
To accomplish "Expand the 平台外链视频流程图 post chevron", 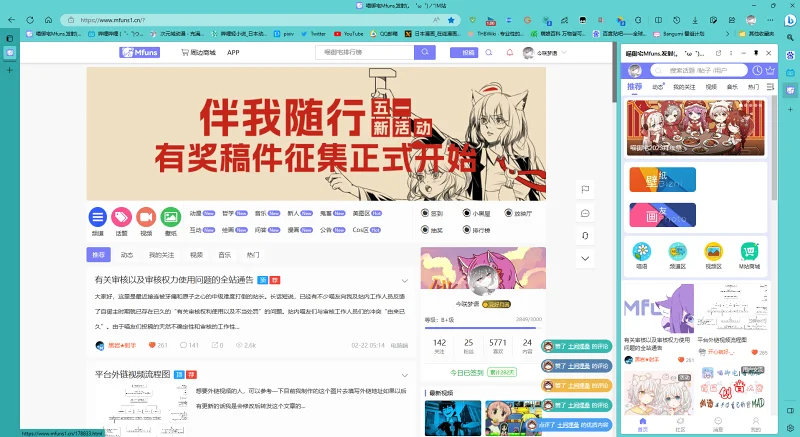I will point(405,376).
